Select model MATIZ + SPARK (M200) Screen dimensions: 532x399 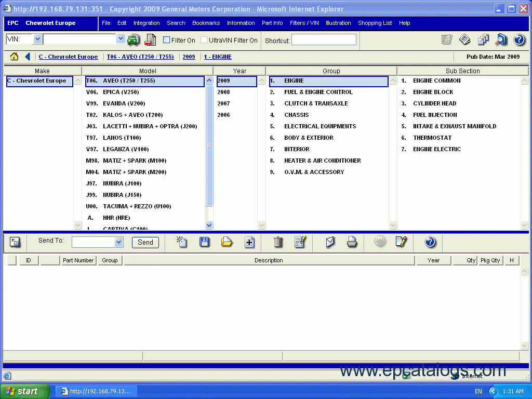point(145,172)
